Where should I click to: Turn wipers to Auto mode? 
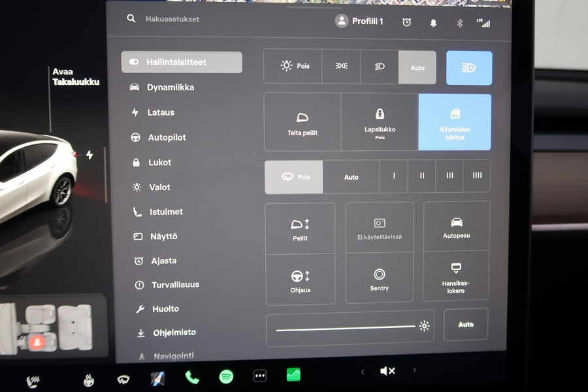coord(351,176)
